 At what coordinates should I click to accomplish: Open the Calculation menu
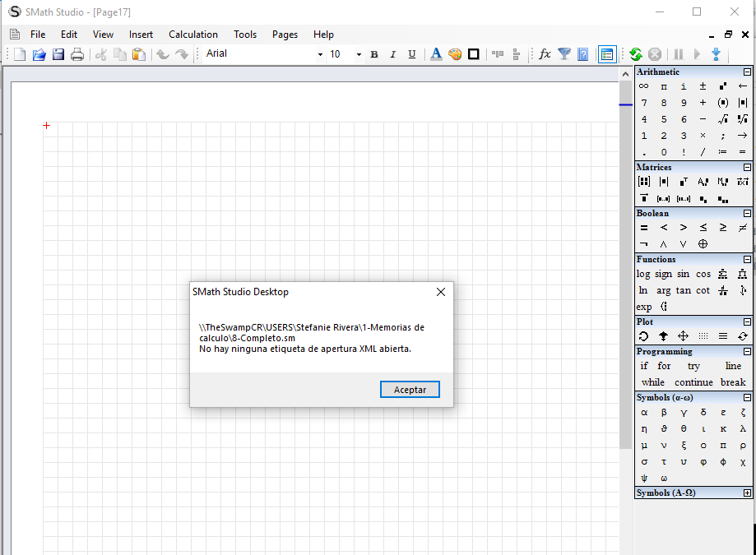tap(193, 35)
